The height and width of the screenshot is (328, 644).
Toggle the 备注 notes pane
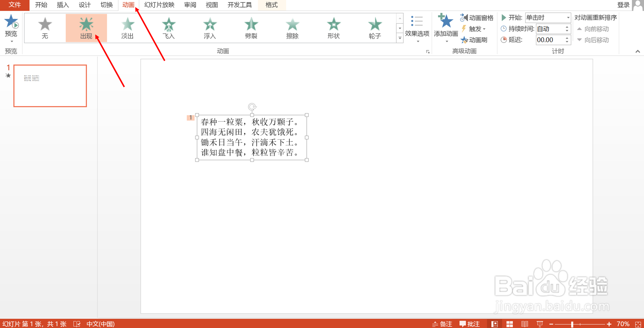point(442,324)
